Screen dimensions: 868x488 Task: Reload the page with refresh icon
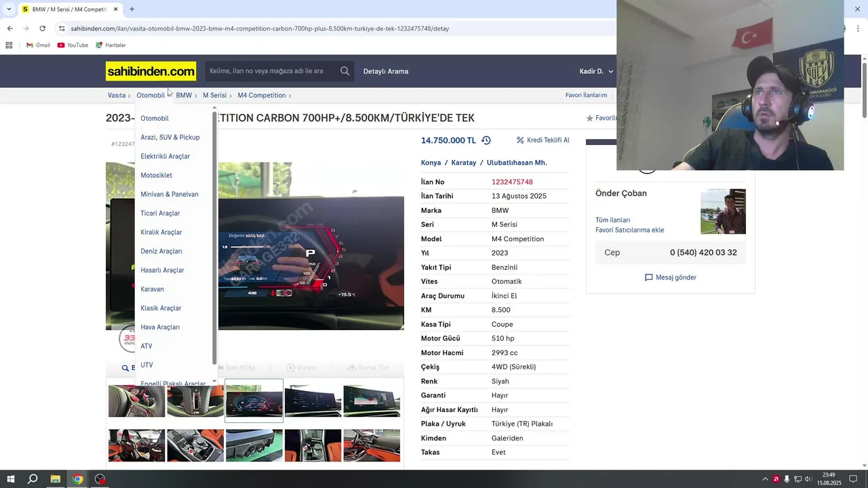pyautogui.click(x=42, y=28)
